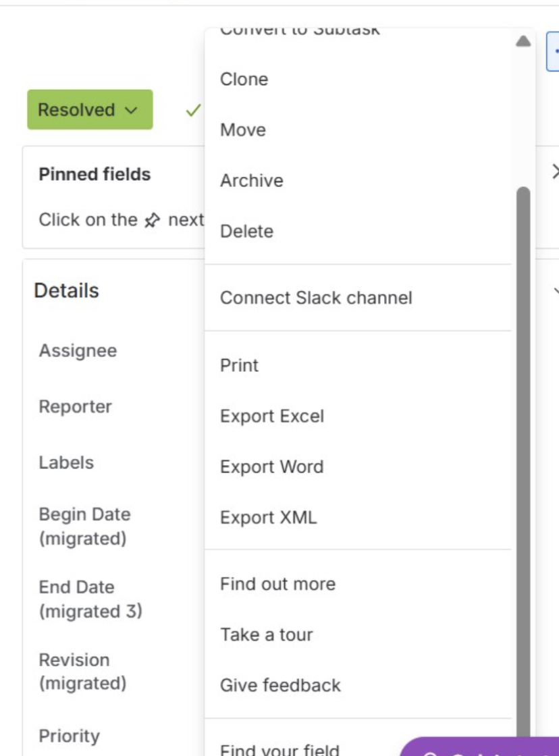Screen dimensions: 559x756
Task: Click the Assignee field label
Action: [x=78, y=351]
